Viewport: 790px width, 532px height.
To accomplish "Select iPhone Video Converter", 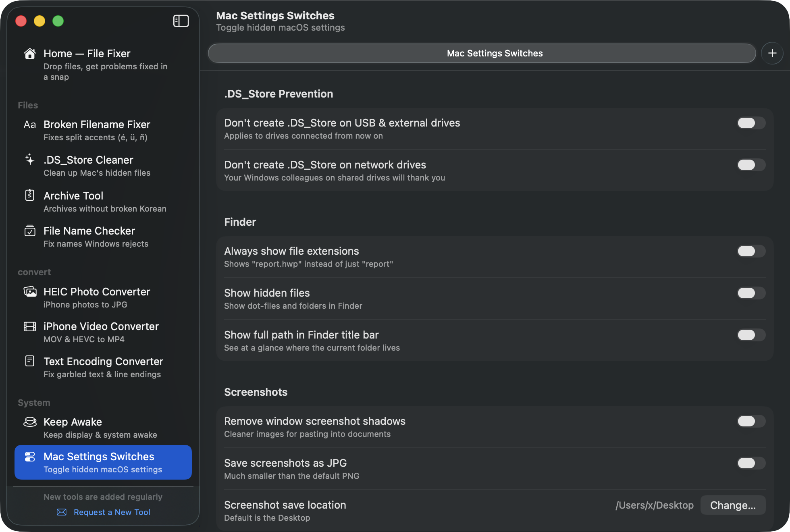I will point(103,332).
